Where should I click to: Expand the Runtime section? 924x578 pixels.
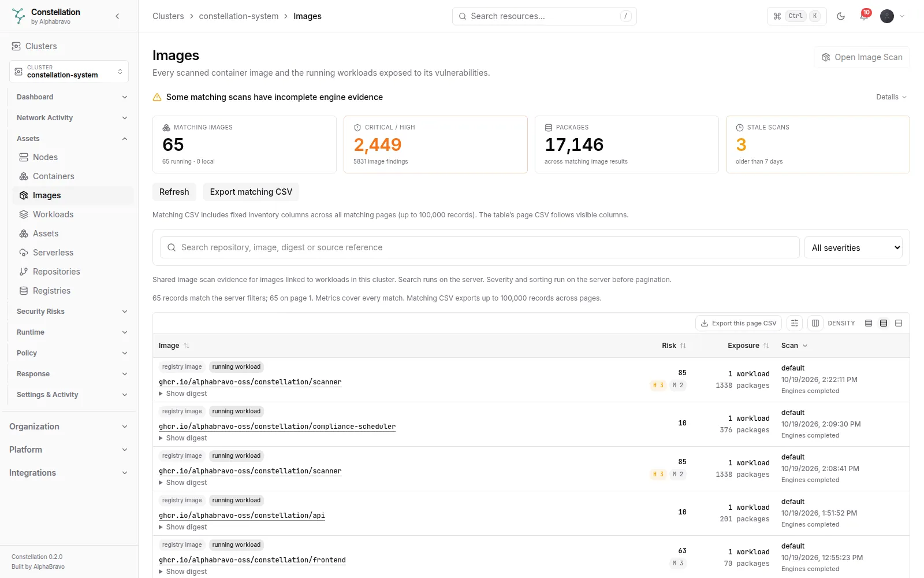[x=72, y=332]
